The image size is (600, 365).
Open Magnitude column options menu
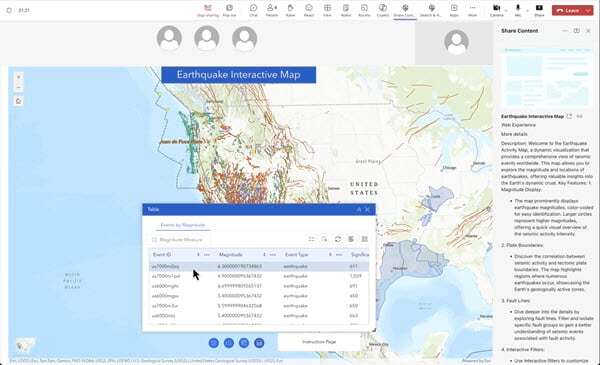coord(273,254)
